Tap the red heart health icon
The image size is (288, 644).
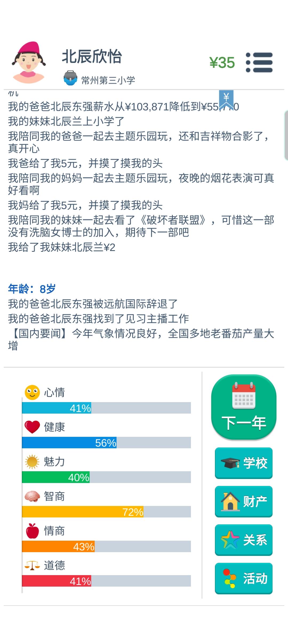pyautogui.click(x=32, y=427)
